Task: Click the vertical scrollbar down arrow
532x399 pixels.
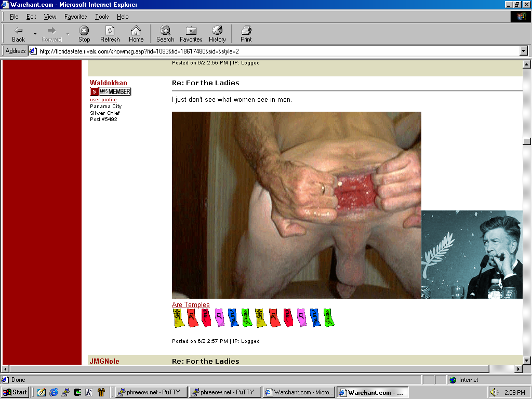Action: (527, 360)
